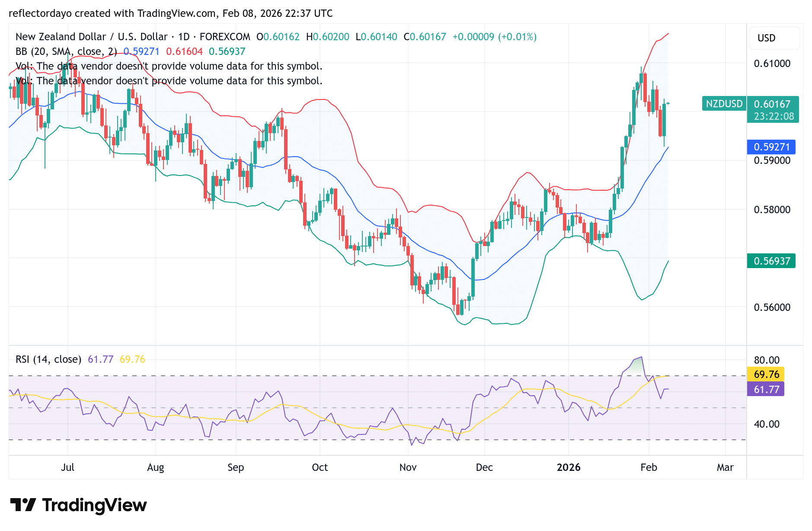Open the NZDUSD symbol ticker label

(x=724, y=103)
